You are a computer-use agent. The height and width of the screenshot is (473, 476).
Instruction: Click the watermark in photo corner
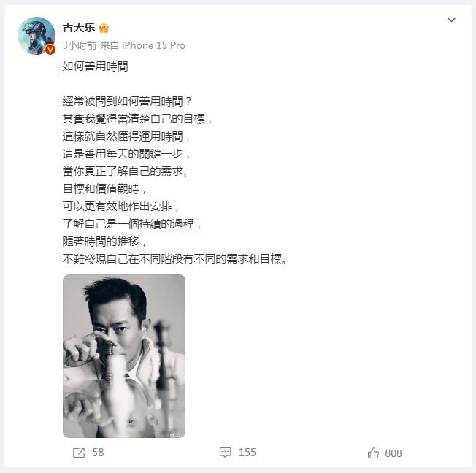pyautogui.click(x=177, y=435)
